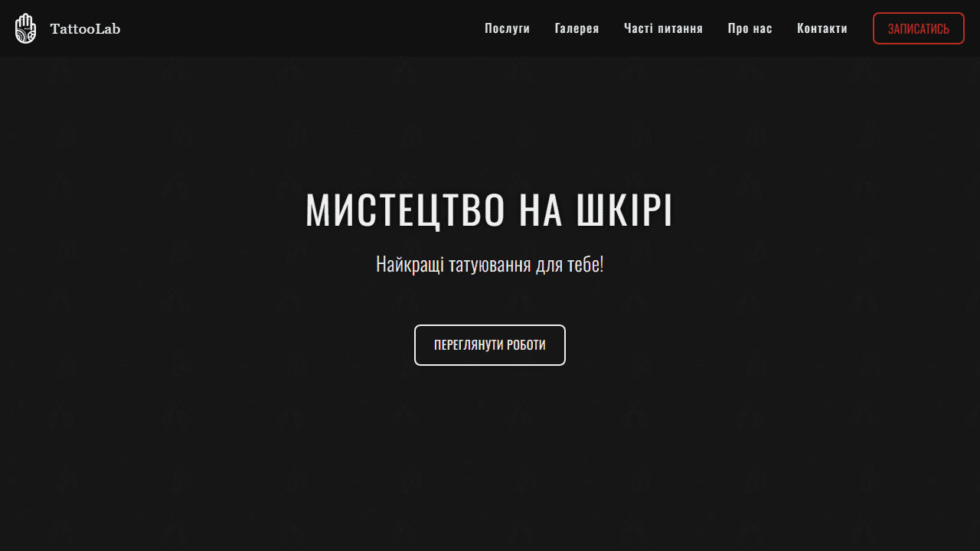This screenshot has height=551, width=980.
Task: Click the word тебе! in the subtitle
Action: click(586, 265)
